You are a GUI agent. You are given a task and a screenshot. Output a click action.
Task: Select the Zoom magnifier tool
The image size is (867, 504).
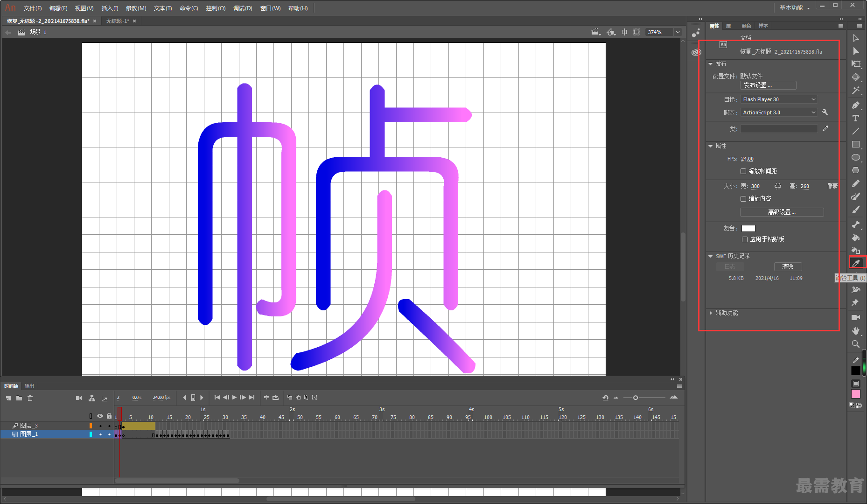[855, 344]
